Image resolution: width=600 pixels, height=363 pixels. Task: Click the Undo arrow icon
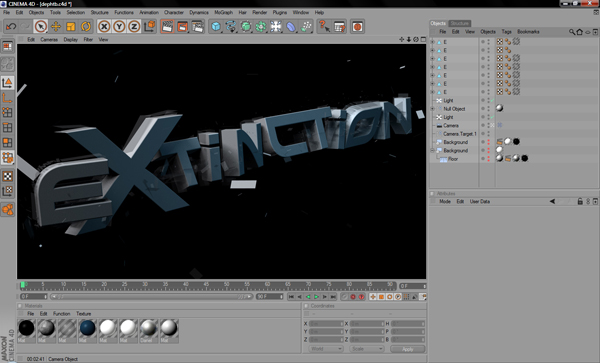(x=11, y=26)
